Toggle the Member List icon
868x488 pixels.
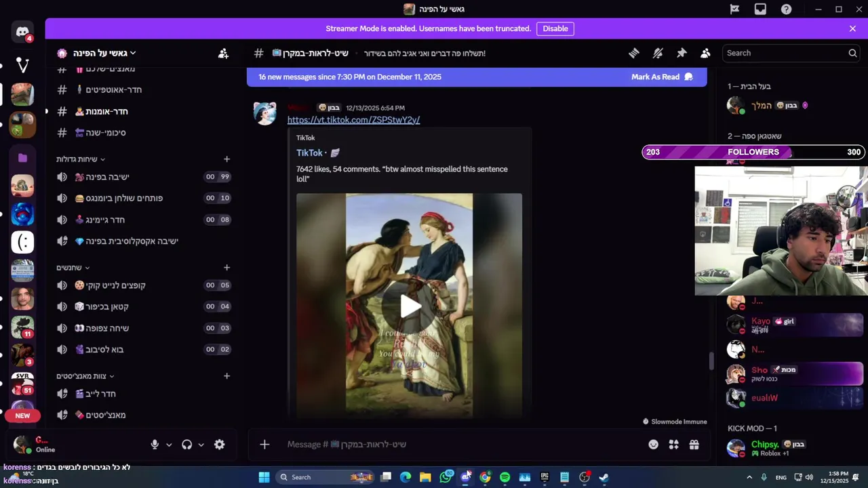[705, 53]
